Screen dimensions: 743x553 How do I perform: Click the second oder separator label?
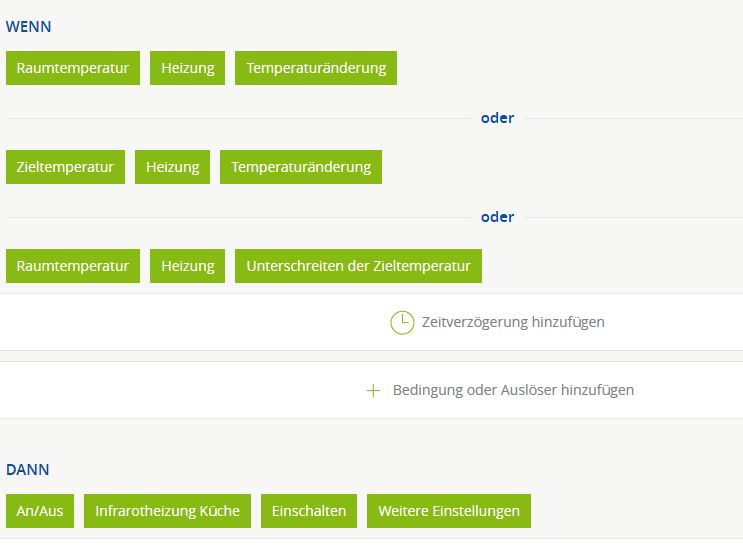(498, 217)
